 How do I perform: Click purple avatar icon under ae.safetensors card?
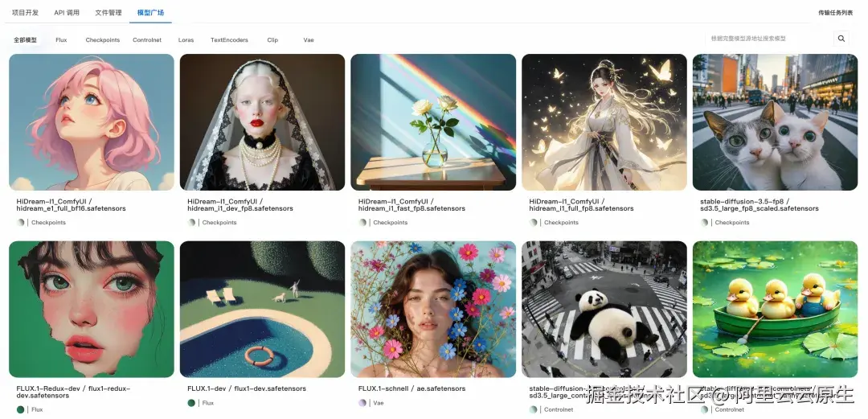coord(362,403)
